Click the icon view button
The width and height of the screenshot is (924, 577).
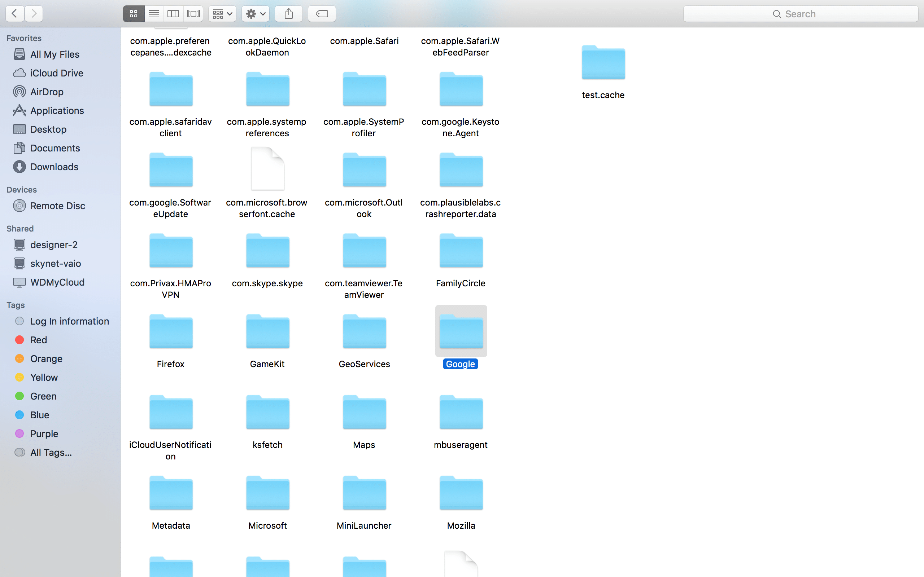point(133,13)
